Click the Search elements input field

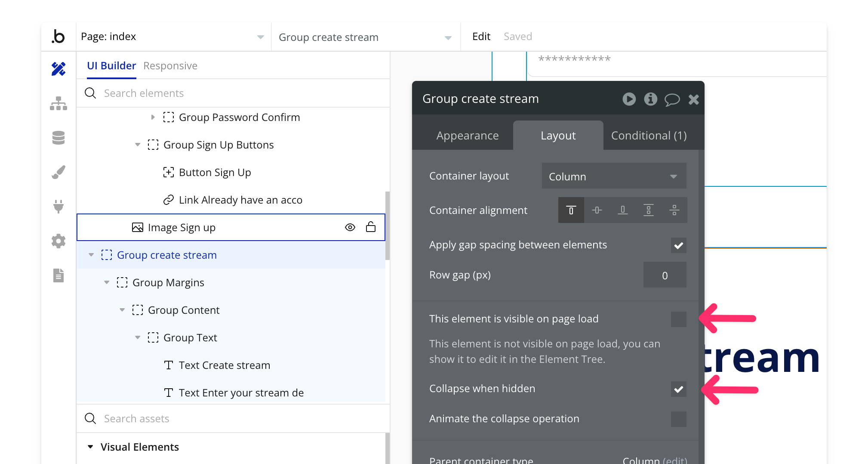coord(241,93)
